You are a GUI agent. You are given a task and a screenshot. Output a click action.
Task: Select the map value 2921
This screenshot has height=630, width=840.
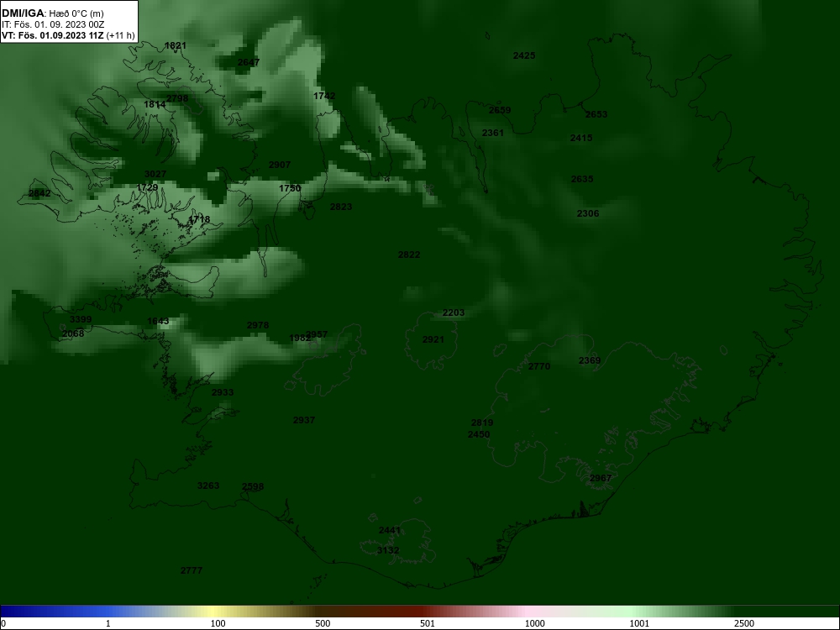tap(433, 339)
